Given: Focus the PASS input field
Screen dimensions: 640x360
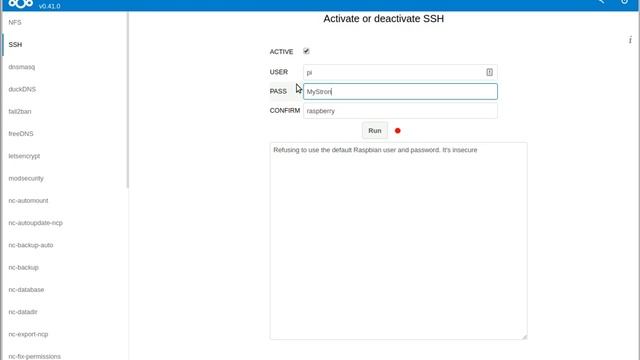Looking at the screenshot, I should (x=400, y=91).
